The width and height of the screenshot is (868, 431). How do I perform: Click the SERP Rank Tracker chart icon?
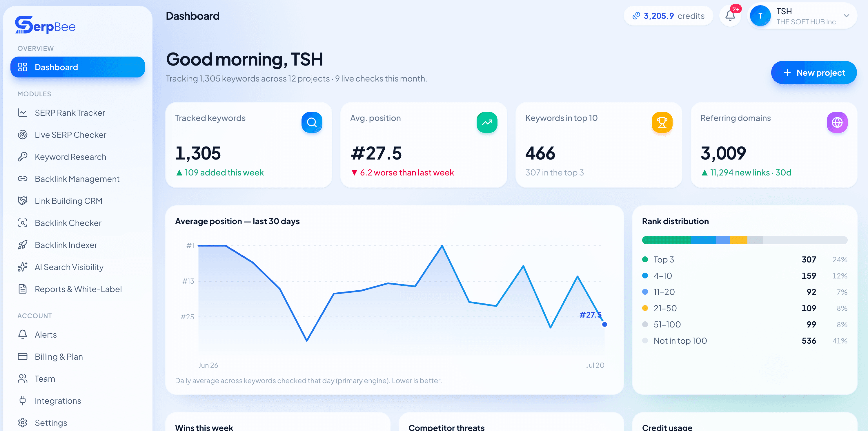click(23, 113)
